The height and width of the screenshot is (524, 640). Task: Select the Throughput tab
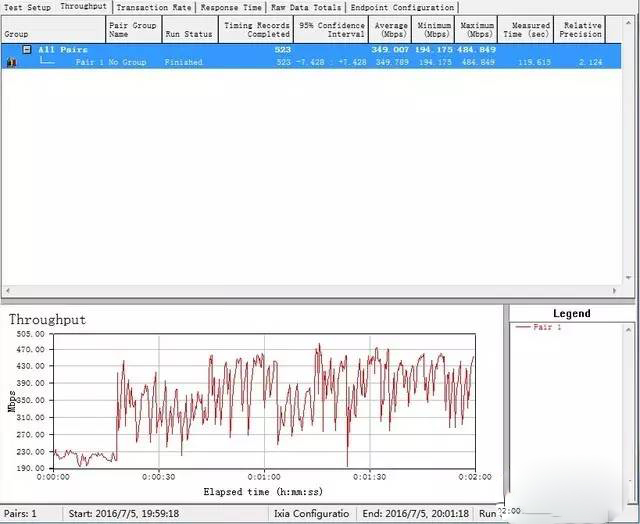click(x=83, y=7)
